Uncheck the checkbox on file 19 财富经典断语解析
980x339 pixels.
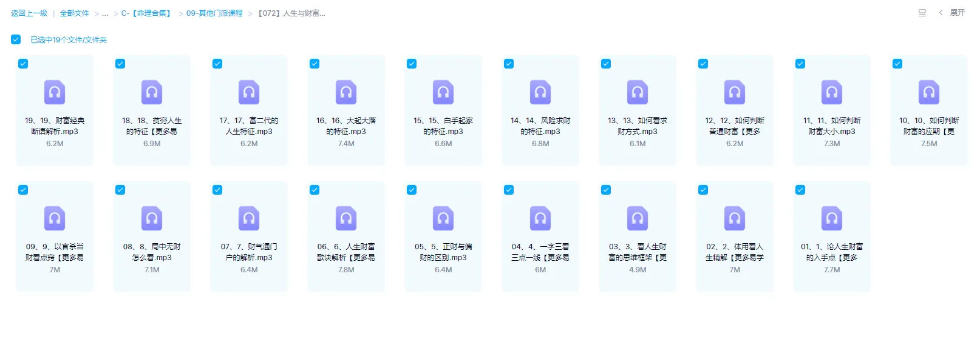[x=23, y=64]
